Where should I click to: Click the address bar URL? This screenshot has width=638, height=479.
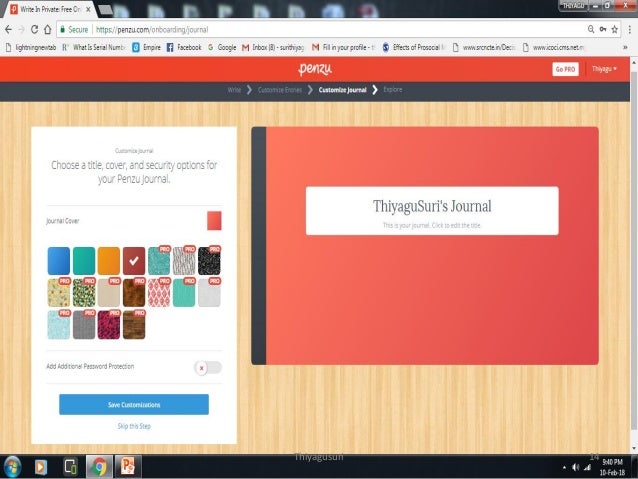pyautogui.click(x=152, y=30)
